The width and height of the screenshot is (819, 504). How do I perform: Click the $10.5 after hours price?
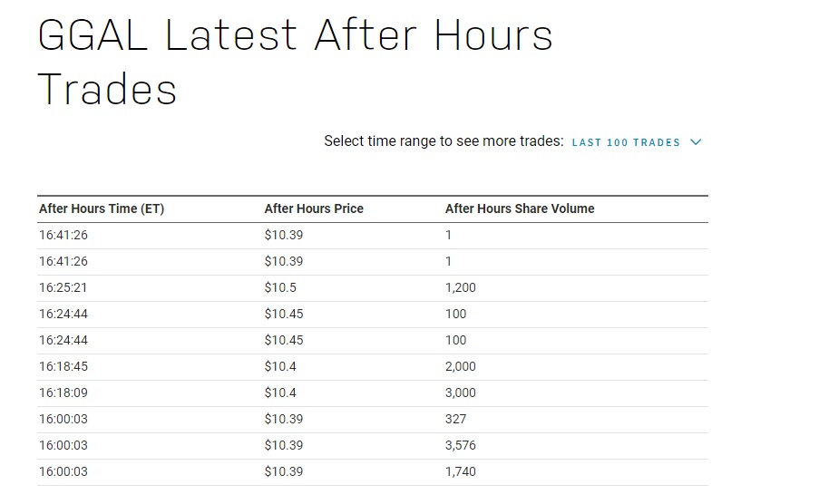coord(280,287)
